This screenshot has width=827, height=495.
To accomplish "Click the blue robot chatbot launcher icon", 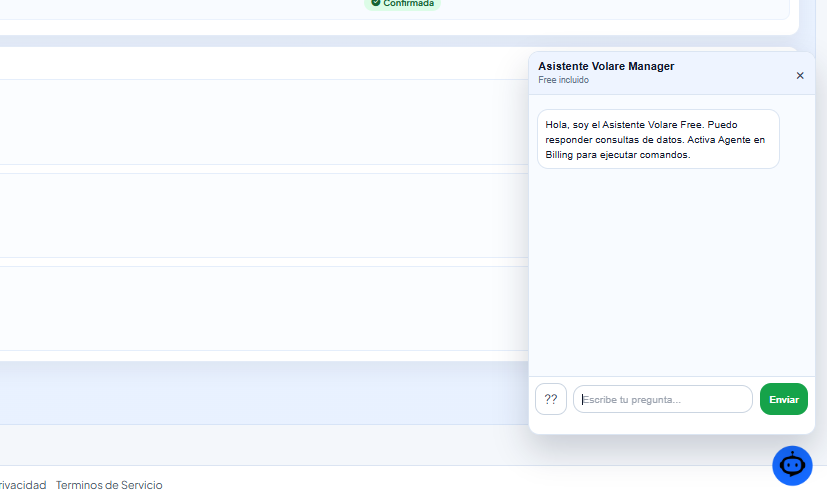I will pyautogui.click(x=792, y=465).
